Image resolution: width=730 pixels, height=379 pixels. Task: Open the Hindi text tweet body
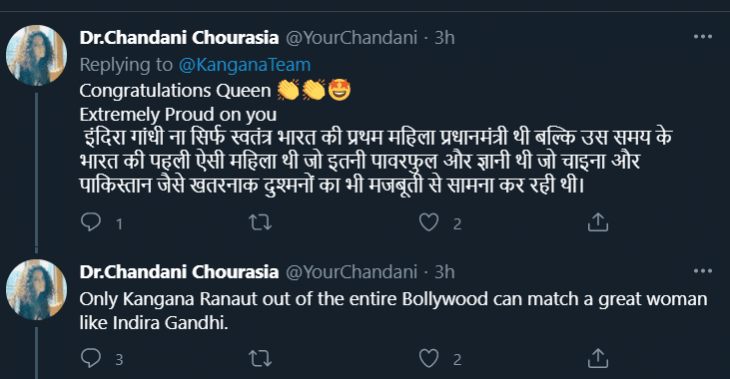376,161
